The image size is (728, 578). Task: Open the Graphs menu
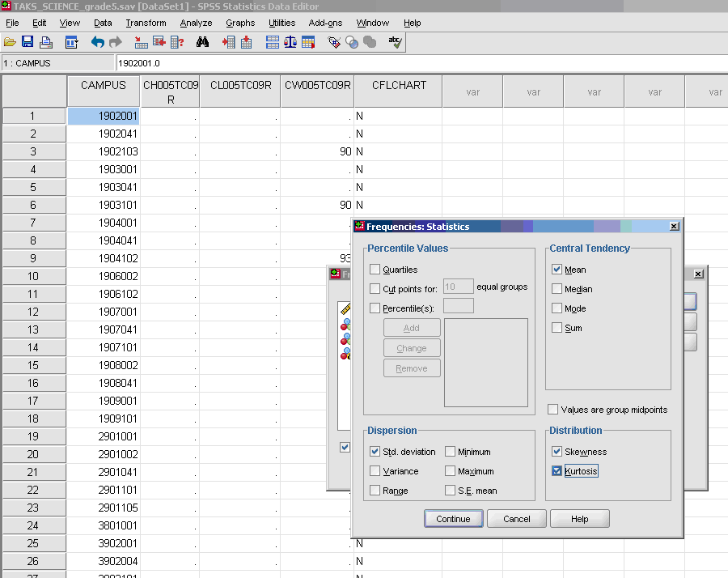pyautogui.click(x=240, y=23)
